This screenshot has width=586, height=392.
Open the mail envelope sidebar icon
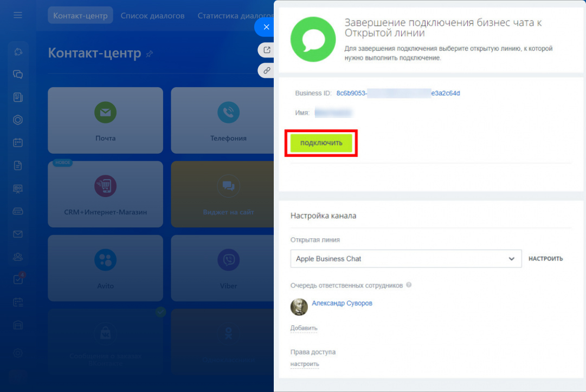(x=17, y=234)
